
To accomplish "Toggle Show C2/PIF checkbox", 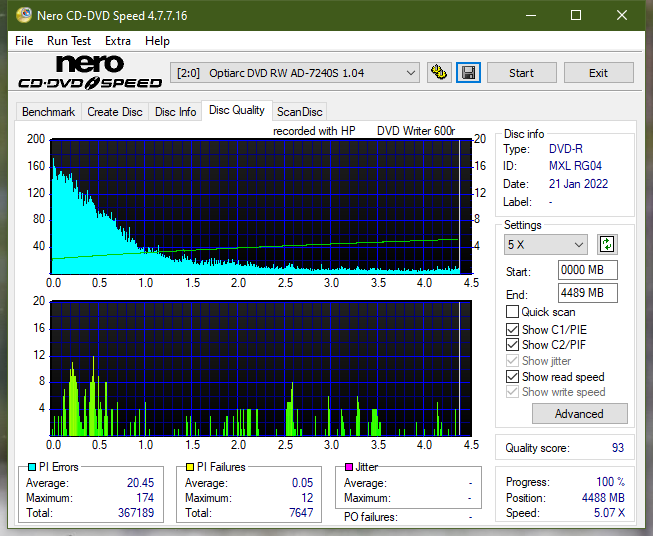I will 512,345.
